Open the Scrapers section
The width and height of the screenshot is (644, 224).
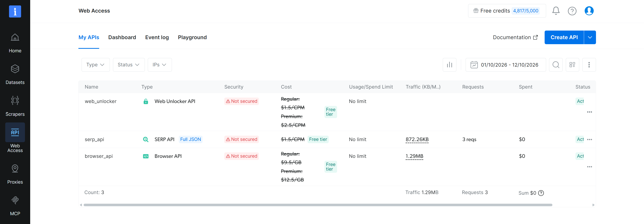(x=15, y=106)
